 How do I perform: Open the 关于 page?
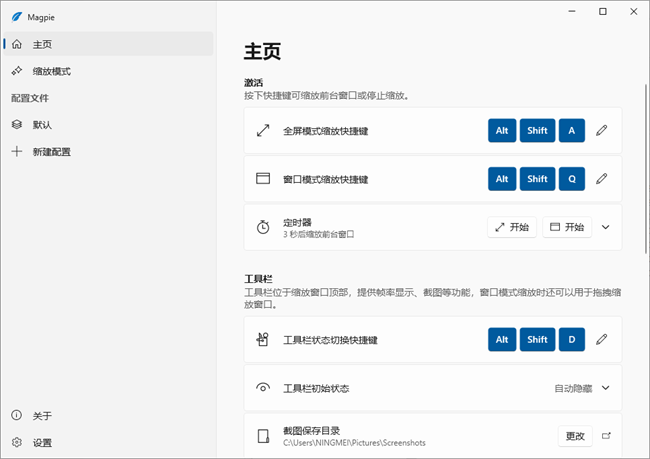point(42,415)
